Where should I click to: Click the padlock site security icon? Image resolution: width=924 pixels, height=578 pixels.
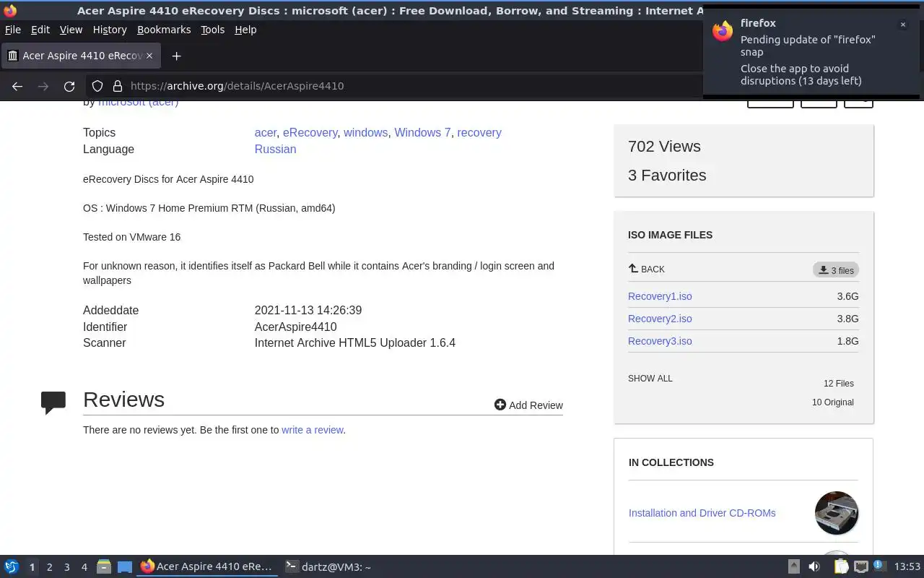coord(118,86)
